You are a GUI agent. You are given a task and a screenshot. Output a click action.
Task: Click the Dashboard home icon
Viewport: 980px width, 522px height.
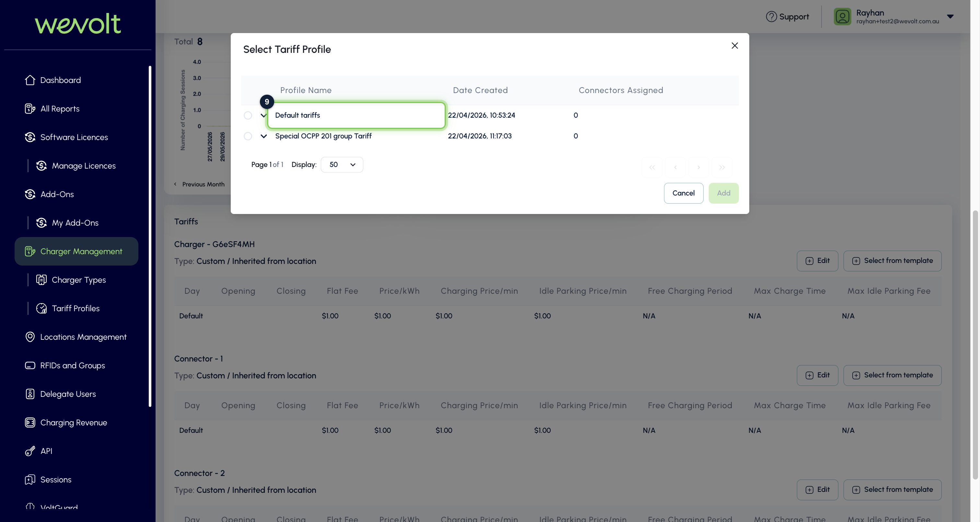point(30,80)
